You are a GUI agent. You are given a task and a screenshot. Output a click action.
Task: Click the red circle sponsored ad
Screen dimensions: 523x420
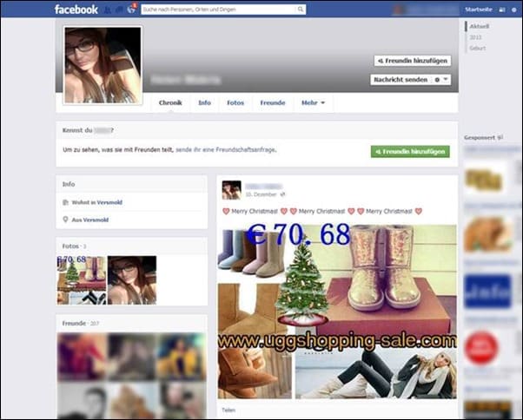[481, 348]
